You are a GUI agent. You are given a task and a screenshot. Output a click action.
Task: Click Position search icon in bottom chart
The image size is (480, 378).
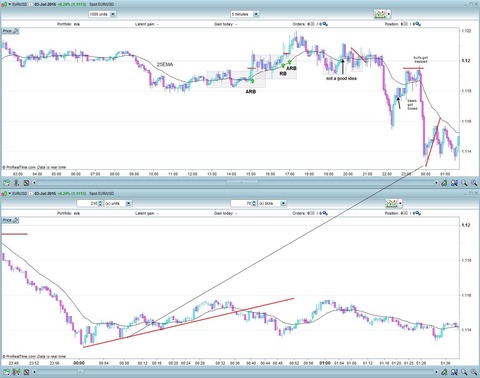(x=418, y=213)
